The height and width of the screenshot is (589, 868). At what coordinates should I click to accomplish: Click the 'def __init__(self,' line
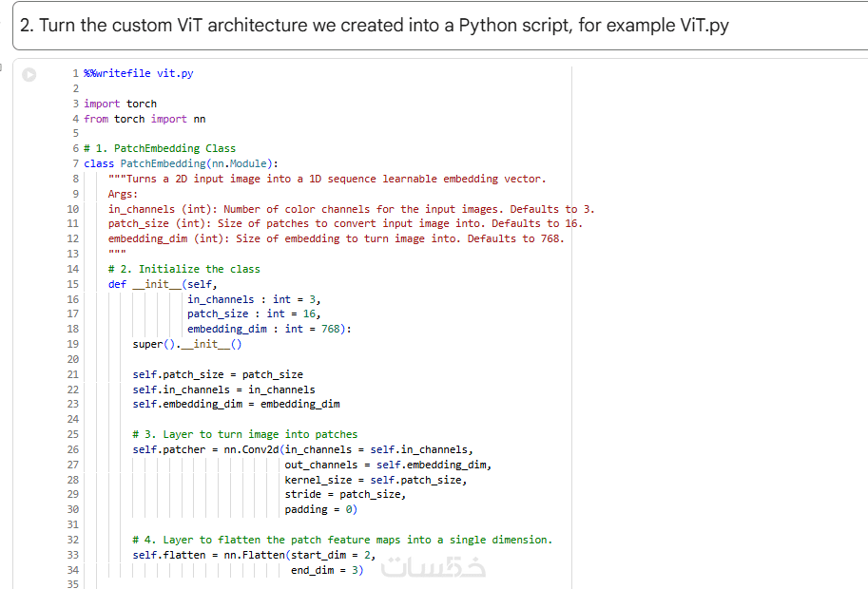[163, 284]
